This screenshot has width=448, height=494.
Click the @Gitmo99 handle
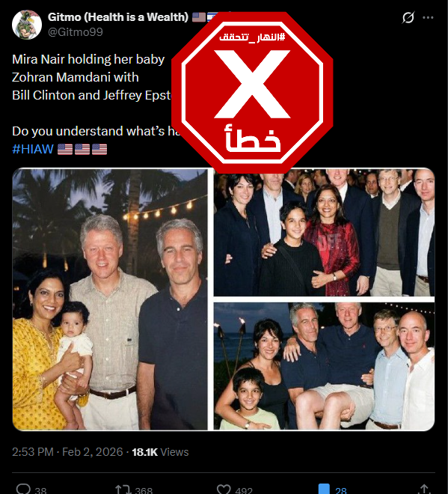(x=76, y=32)
